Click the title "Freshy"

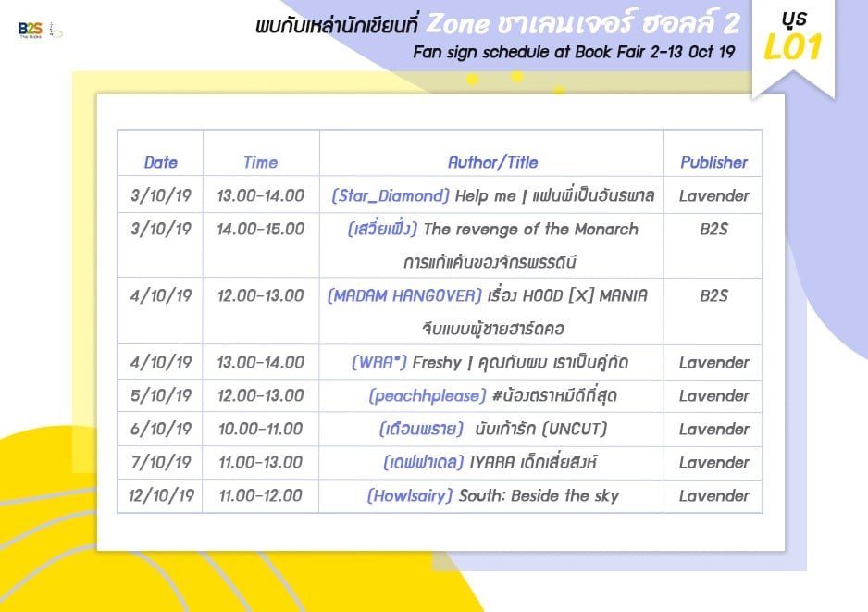[x=437, y=362]
